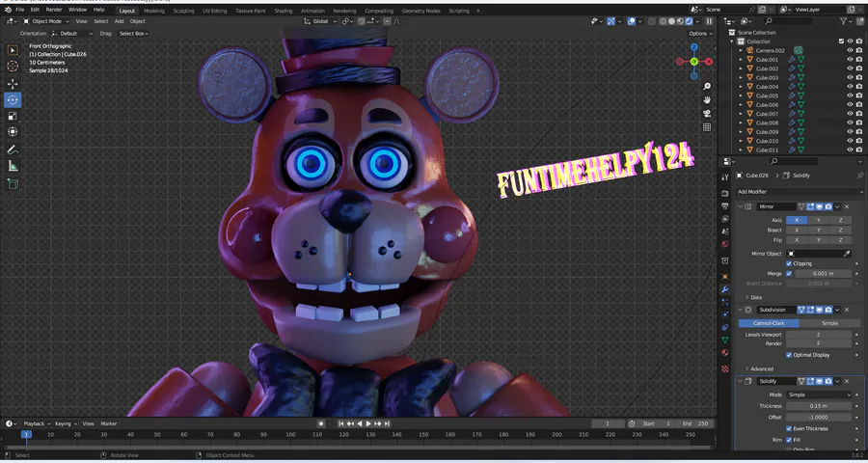The width and height of the screenshot is (868, 463).
Task: Switch orthographic/perspective grid icon
Action: pyautogui.click(x=707, y=126)
